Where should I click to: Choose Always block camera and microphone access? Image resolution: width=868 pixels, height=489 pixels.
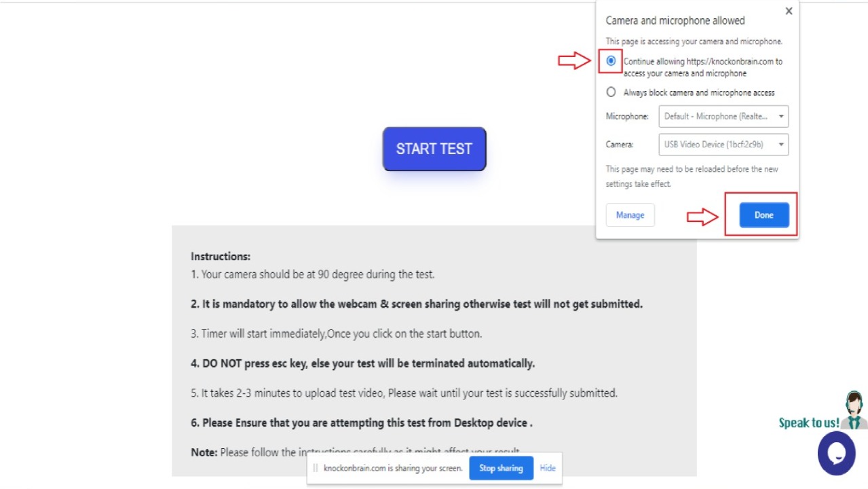(x=611, y=92)
